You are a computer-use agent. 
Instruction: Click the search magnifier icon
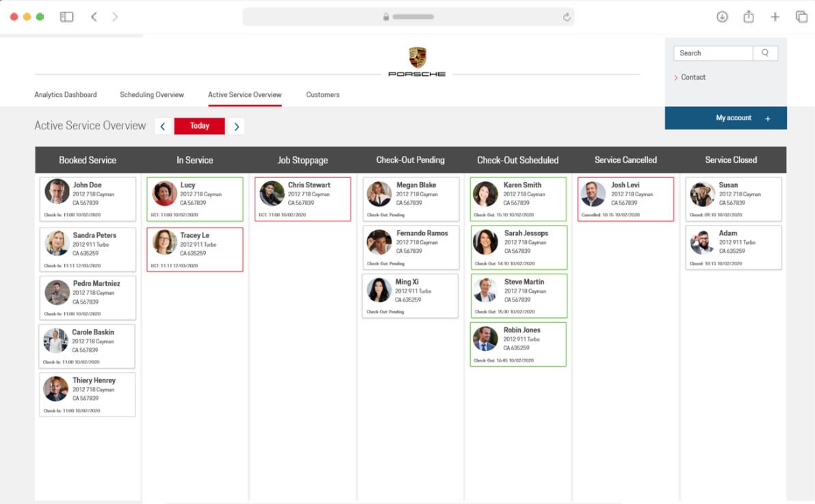tap(765, 53)
